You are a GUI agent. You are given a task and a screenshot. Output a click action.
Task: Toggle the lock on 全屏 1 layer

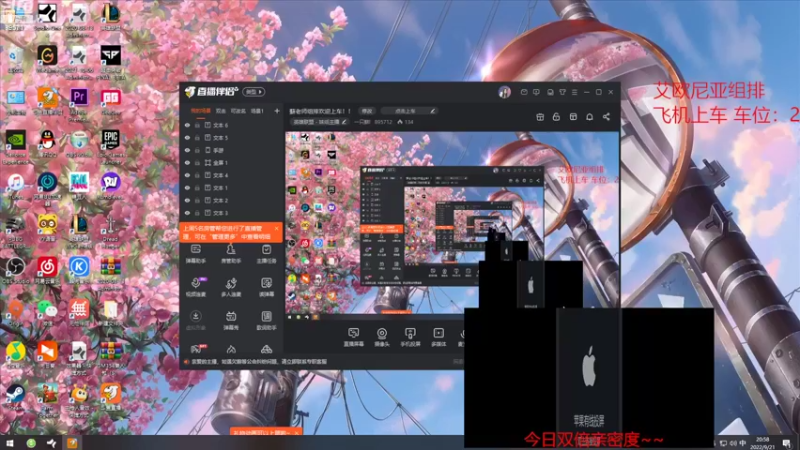(197, 163)
